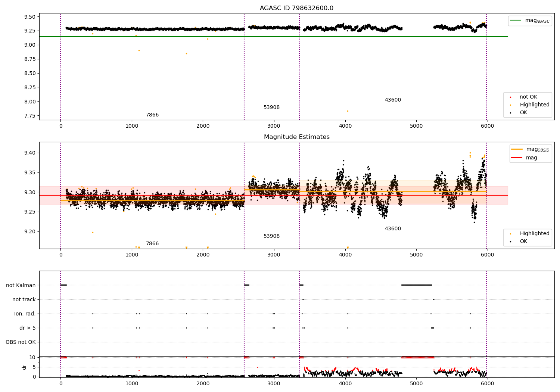Click the 43600 annotation in the Magnitude Estimates plot
The width and height of the screenshot is (560, 392).
[x=393, y=229]
